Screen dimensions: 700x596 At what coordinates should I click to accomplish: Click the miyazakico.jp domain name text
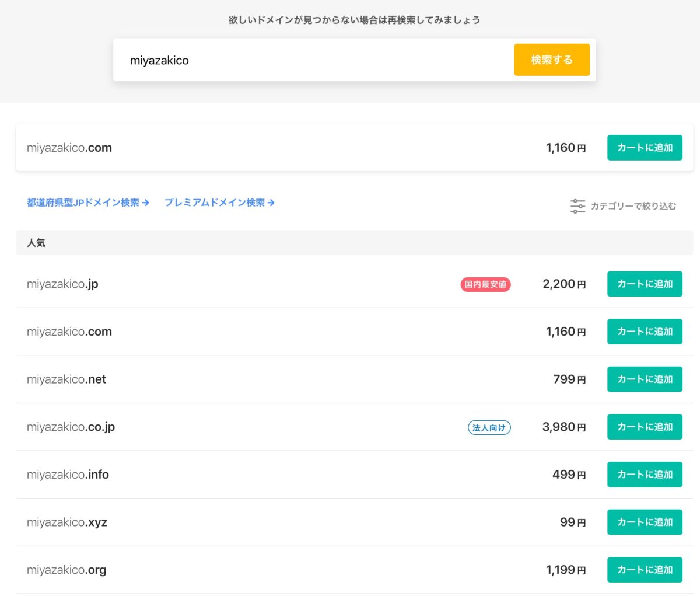point(62,284)
